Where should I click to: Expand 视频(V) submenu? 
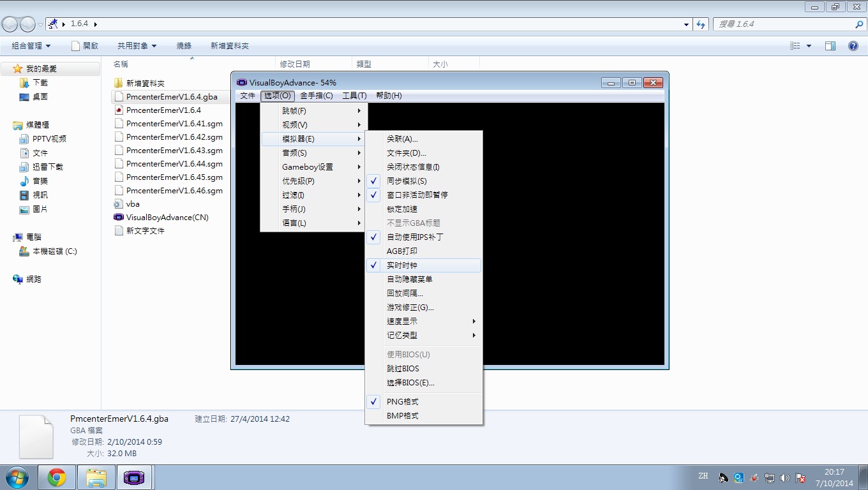(x=314, y=124)
